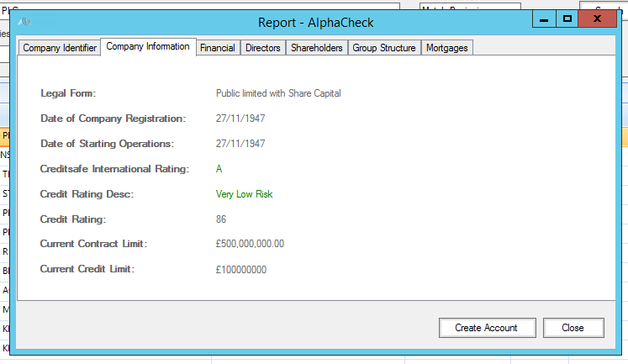Go to the Mortgages tab
Screen dimensions: 628x364
point(447,48)
